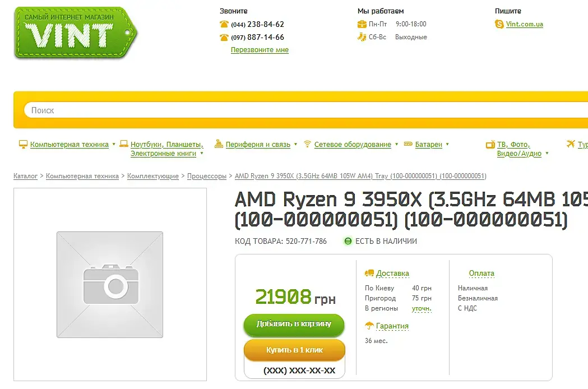Click the Wi-Fi icon for Сетевое оборудование

(307, 144)
